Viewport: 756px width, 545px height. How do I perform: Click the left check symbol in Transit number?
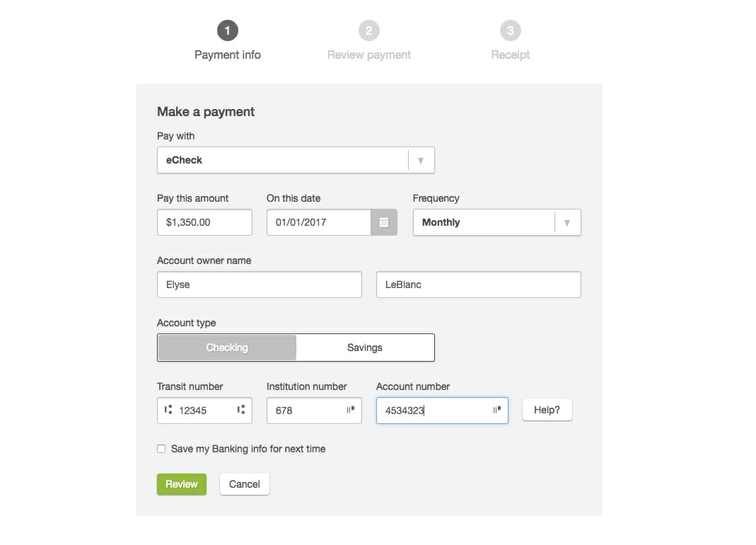(x=168, y=410)
